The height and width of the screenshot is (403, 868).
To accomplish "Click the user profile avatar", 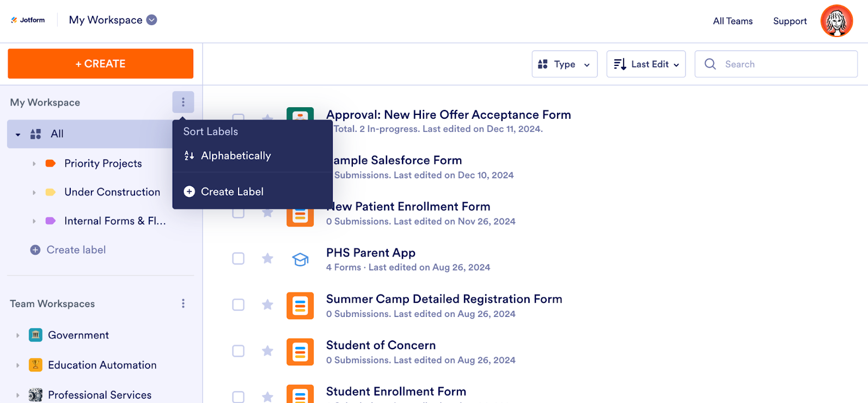I will (836, 21).
